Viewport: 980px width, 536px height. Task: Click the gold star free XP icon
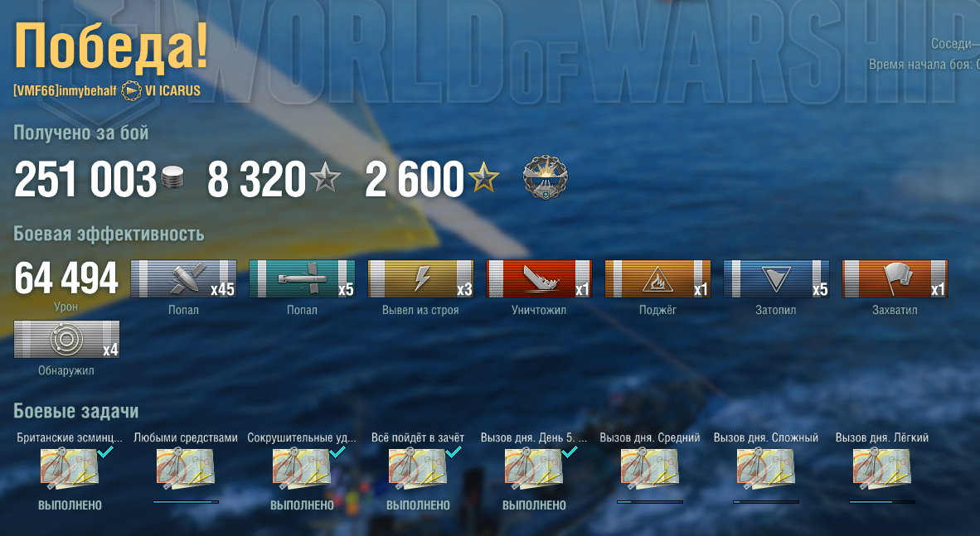click(x=483, y=177)
